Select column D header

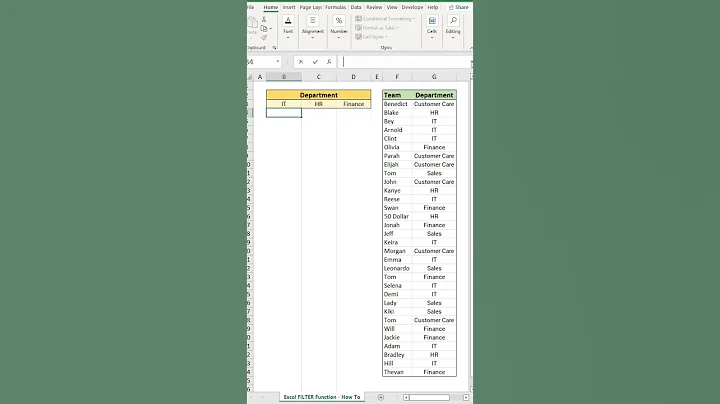pos(354,77)
